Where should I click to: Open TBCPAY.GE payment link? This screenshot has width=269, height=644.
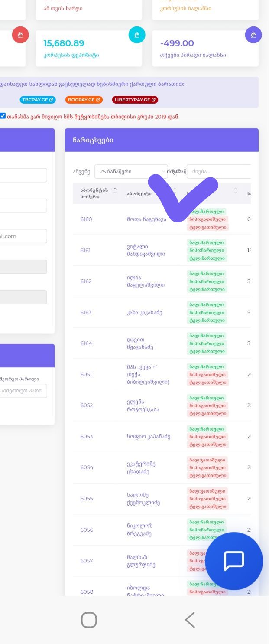point(38,100)
